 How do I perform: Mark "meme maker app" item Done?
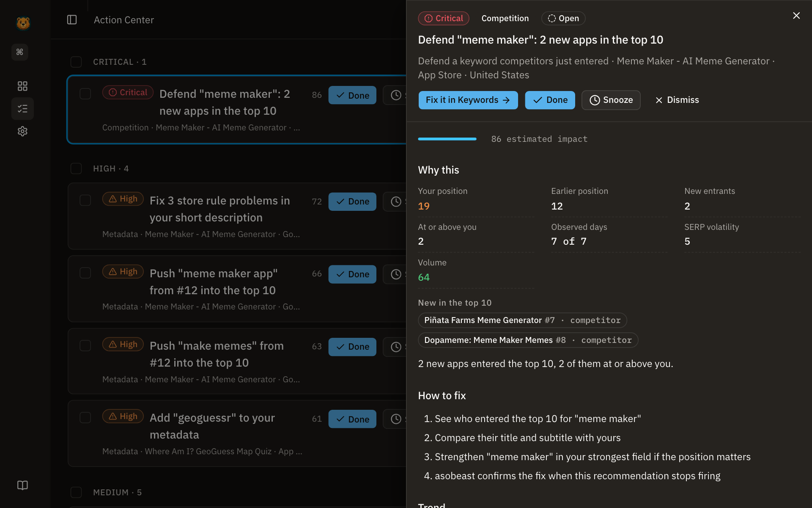click(x=352, y=274)
